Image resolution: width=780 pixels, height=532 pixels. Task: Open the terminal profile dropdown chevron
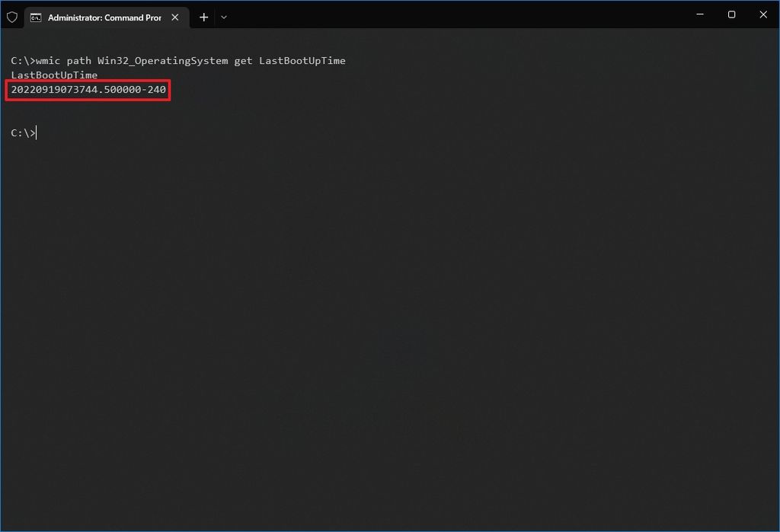[223, 17]
